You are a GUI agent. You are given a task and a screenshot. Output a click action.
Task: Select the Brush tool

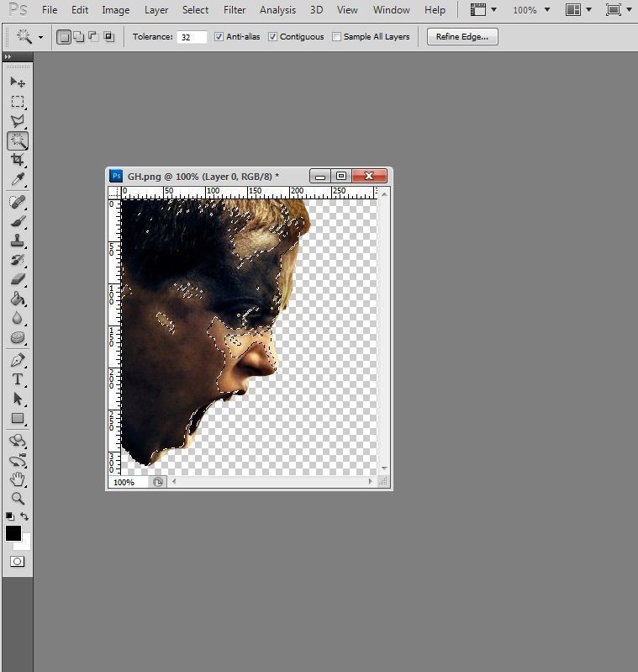18,222
